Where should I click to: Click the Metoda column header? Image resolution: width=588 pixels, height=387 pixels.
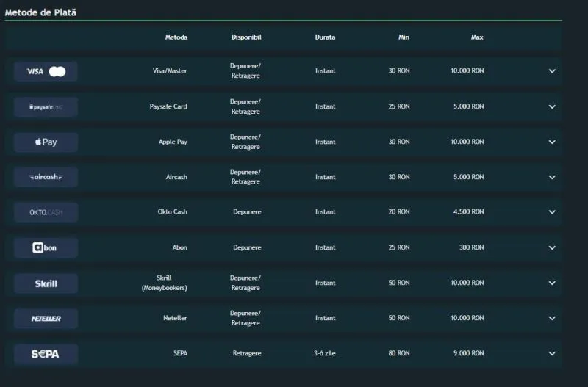point(176,37)
